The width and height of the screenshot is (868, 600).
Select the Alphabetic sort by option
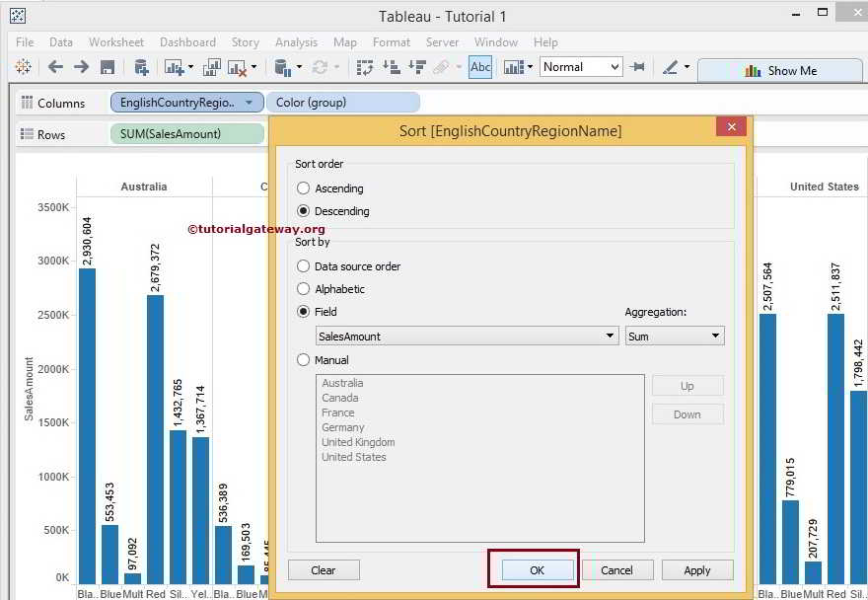[304, 289]
